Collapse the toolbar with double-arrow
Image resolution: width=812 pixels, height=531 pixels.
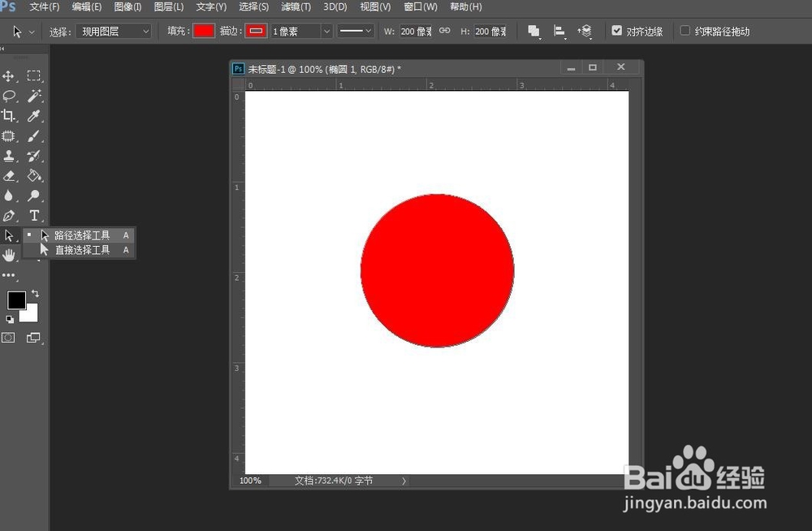tap(2, 48)
